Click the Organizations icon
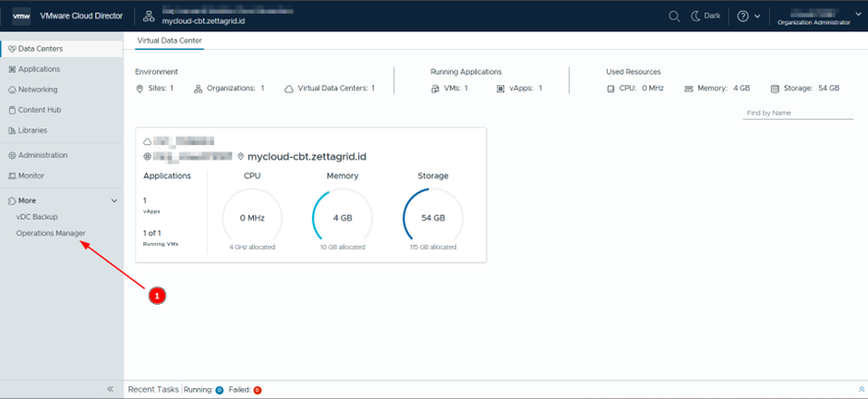This screenshot has height=399, width=868. pos(199,89)
